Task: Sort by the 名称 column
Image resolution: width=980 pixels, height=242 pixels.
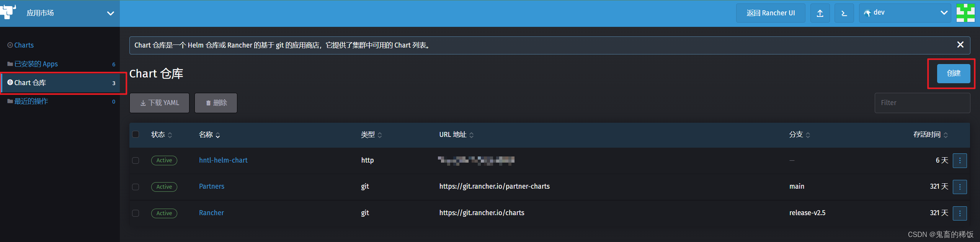Action: tap(209, 135)
